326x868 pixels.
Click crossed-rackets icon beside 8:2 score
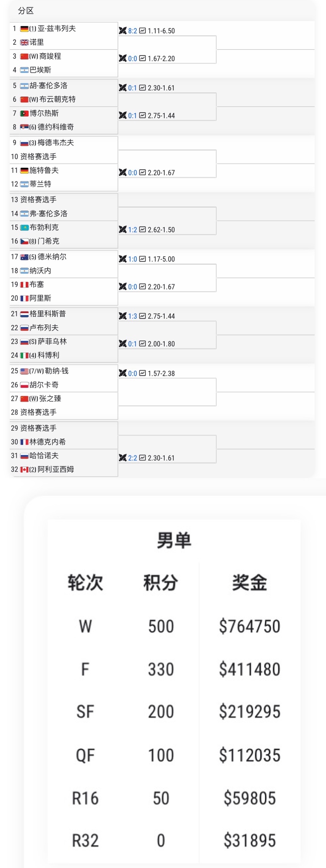point(123,31)
